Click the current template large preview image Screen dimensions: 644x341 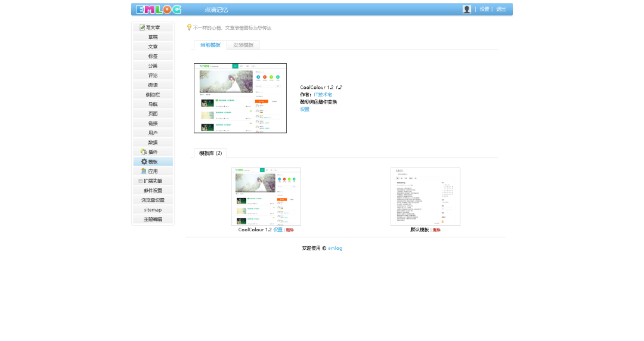click(240, 98)
